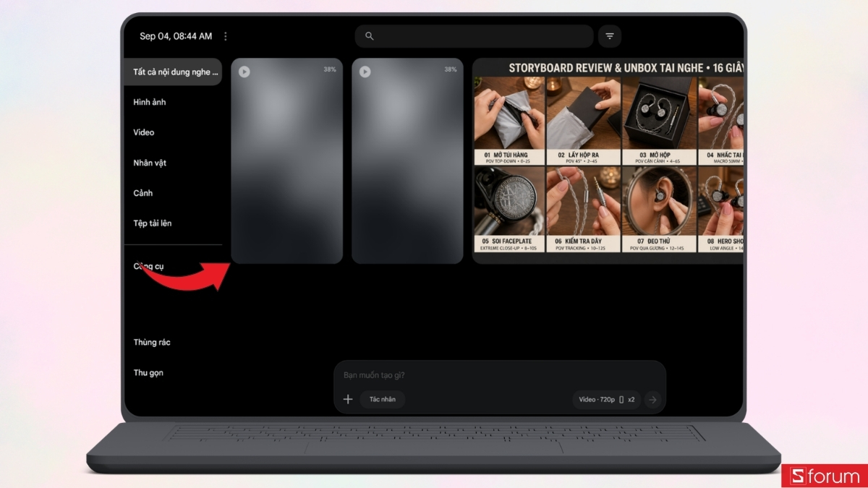
Task: Open the three-dot menu beside the date
Action: 226,36
